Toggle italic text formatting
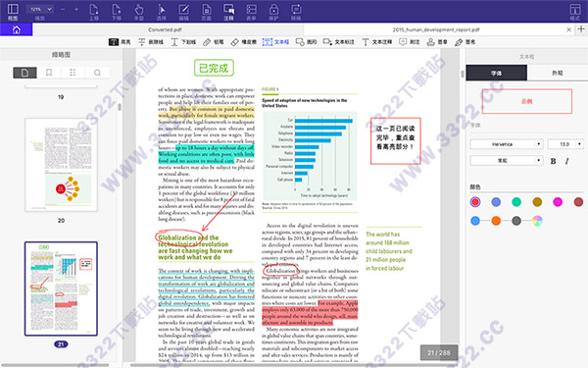This screenshot has width=588, height=368. click(566, 161)
